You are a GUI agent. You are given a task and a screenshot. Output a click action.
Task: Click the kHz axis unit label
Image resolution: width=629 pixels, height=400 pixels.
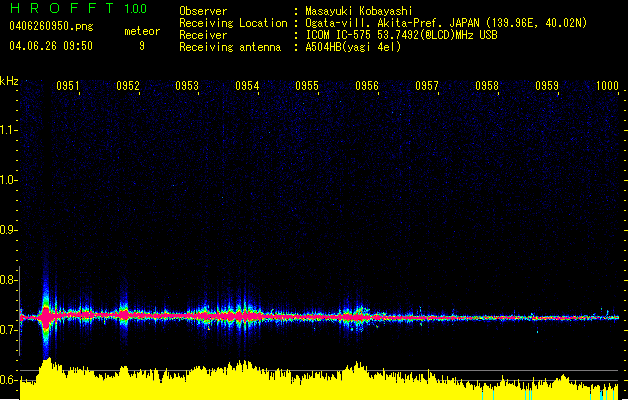pyautogui.click(x=9, y=81)
